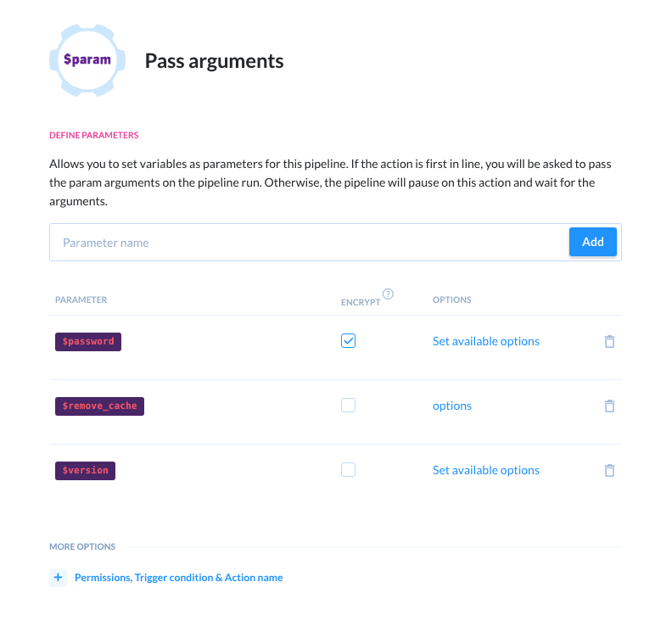Click the Pass arguments heading
Screen dimensions: 672x627
click(214, 61)
